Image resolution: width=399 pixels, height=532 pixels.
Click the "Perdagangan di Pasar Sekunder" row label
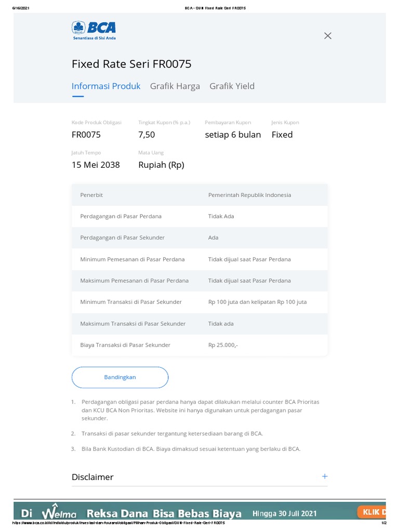(122, 237)
